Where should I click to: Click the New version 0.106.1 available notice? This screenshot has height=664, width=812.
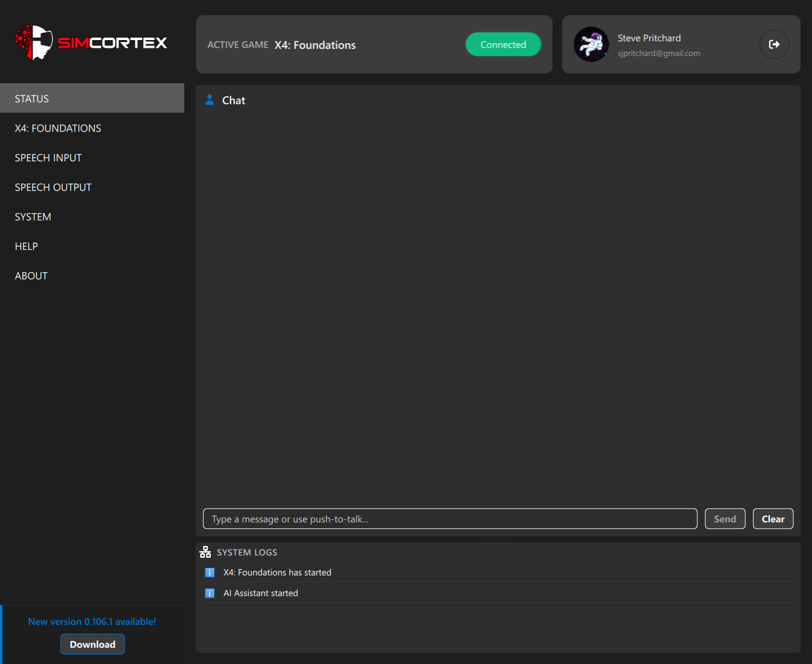[92, 622]
